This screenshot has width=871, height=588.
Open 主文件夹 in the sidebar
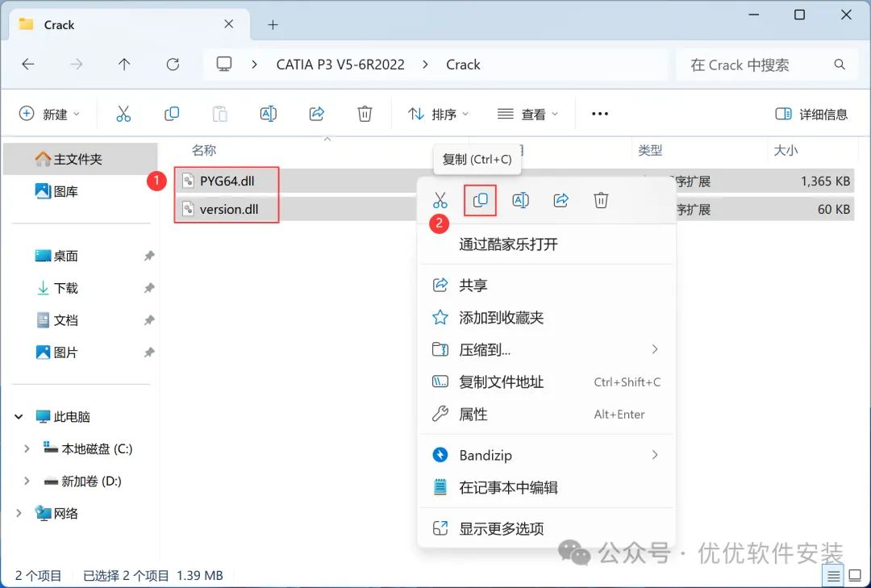[81, 159]
